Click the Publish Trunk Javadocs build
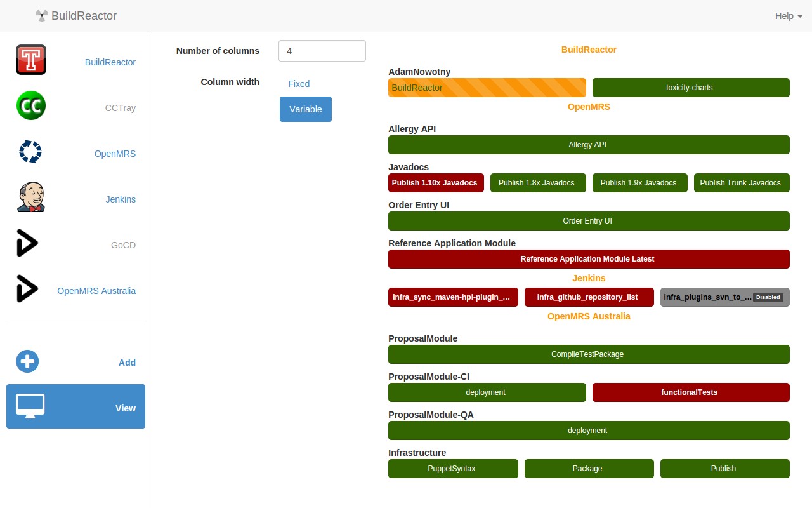 pyautogui.click(x=742, y=183)
